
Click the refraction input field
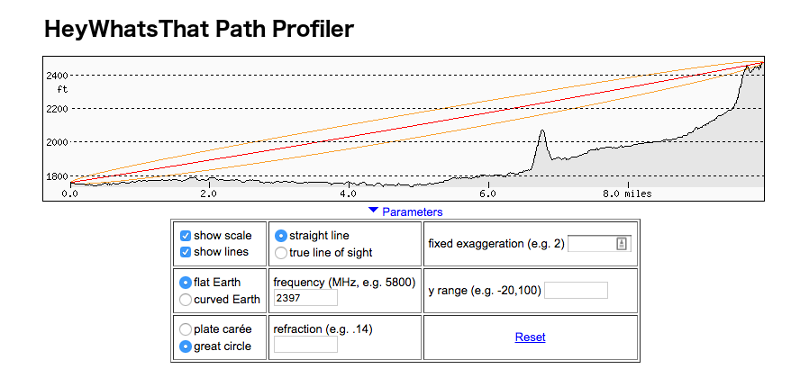[x=306, y=345]
